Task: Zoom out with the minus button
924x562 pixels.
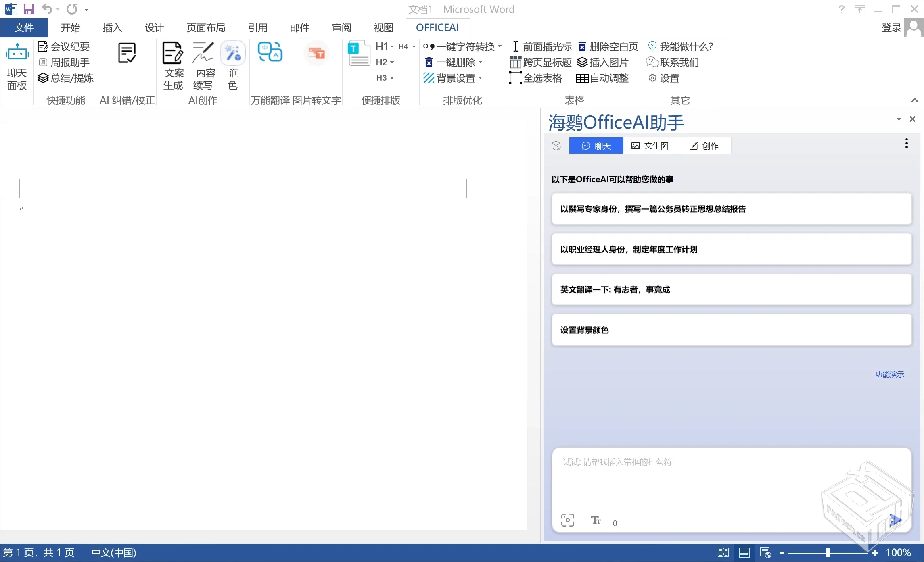Action: pos(782,553)
